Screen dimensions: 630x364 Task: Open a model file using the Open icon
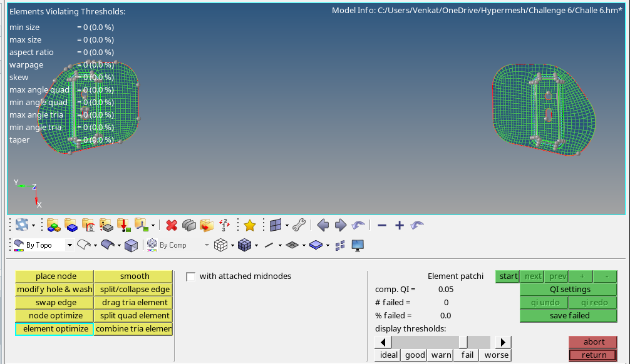coord(53,225)
